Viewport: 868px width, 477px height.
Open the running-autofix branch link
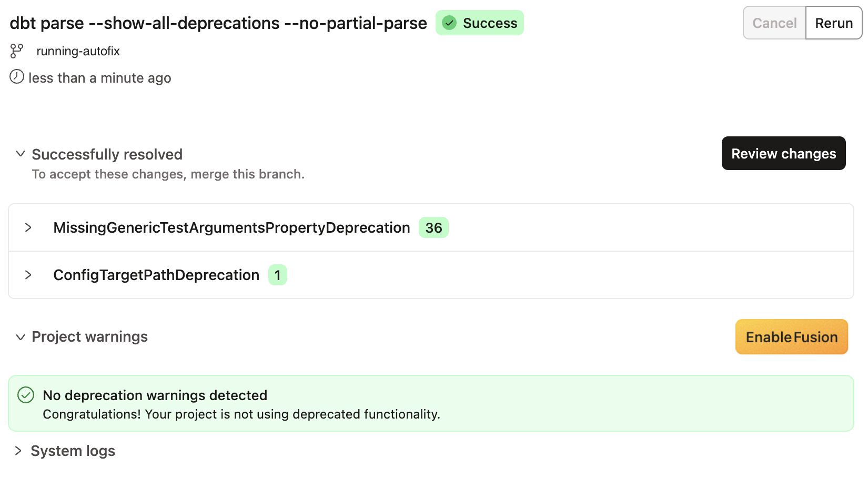click(77, 51)
